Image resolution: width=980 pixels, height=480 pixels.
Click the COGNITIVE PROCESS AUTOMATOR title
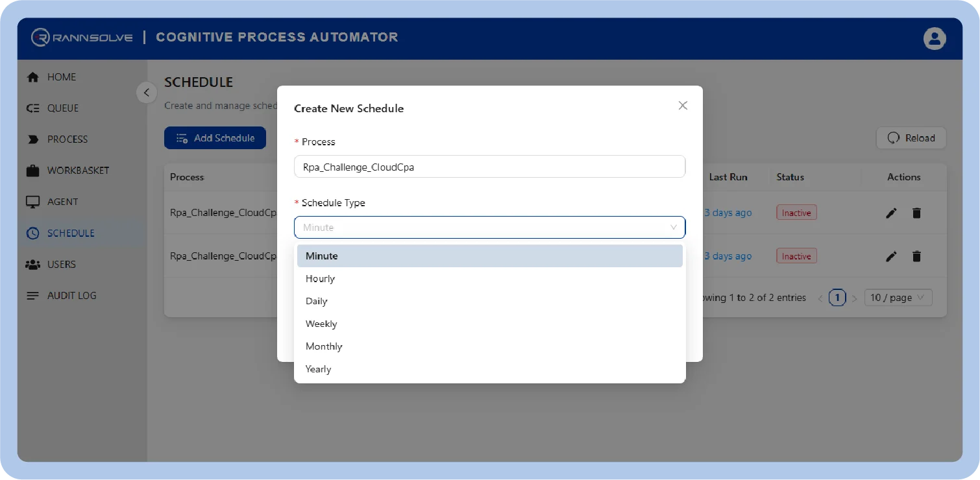point(277,37)
